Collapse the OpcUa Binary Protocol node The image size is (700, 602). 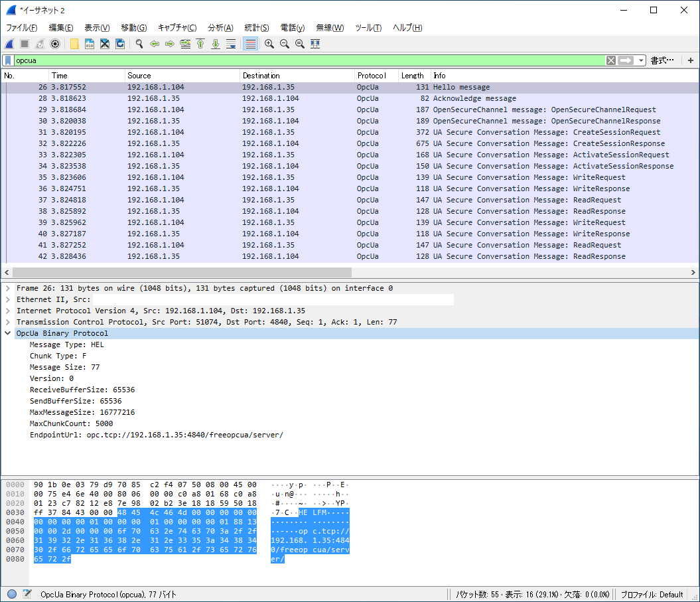click(x=7, y=333)
